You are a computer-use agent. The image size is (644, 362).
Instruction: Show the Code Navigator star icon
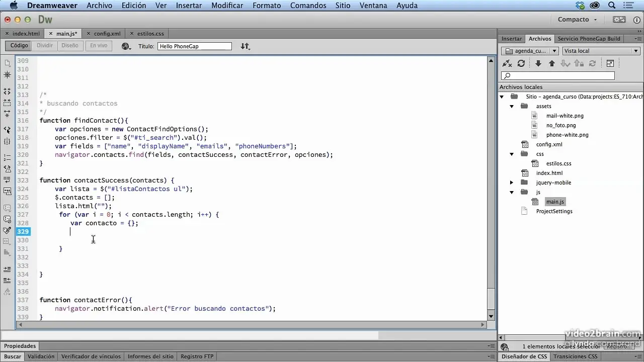coord(7,74)
